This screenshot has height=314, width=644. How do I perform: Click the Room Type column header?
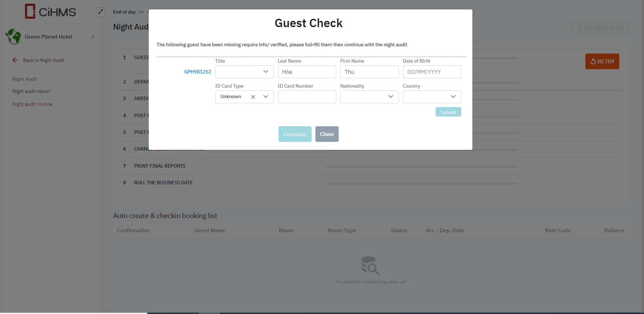342,231
